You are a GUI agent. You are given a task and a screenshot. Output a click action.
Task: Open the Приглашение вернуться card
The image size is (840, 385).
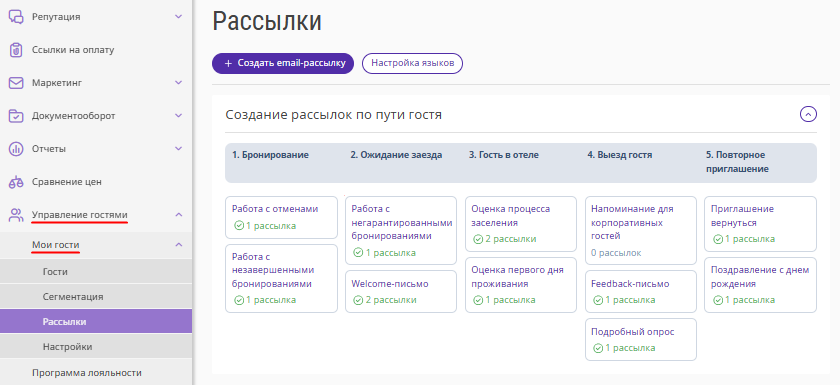point(761,224)
